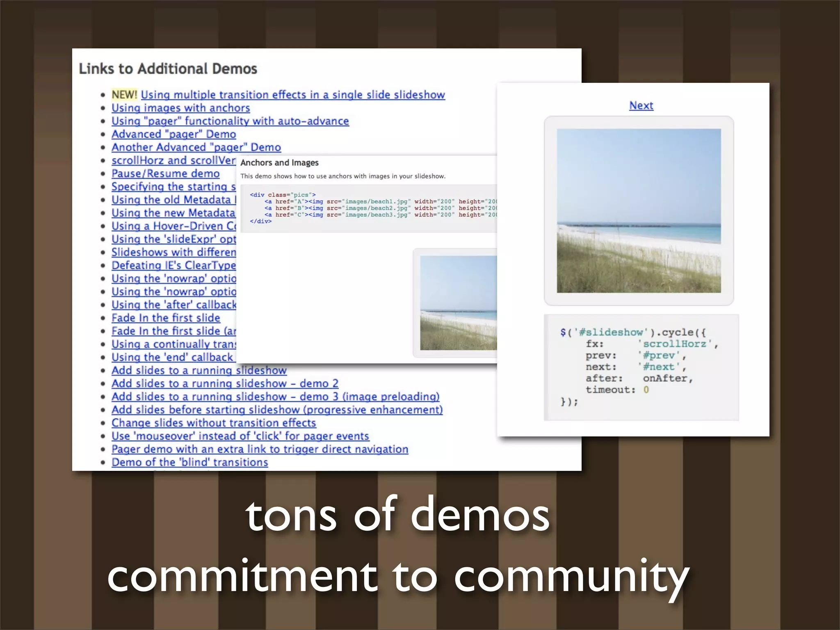Open 'Add slides to a running slideshow – demo 2'

[225, 383]
